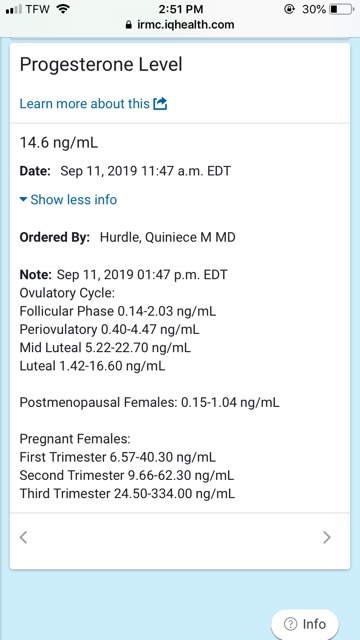Tap the 14.6 ng/mL result value
Screen dimensions: 360x640
[59, 143]
